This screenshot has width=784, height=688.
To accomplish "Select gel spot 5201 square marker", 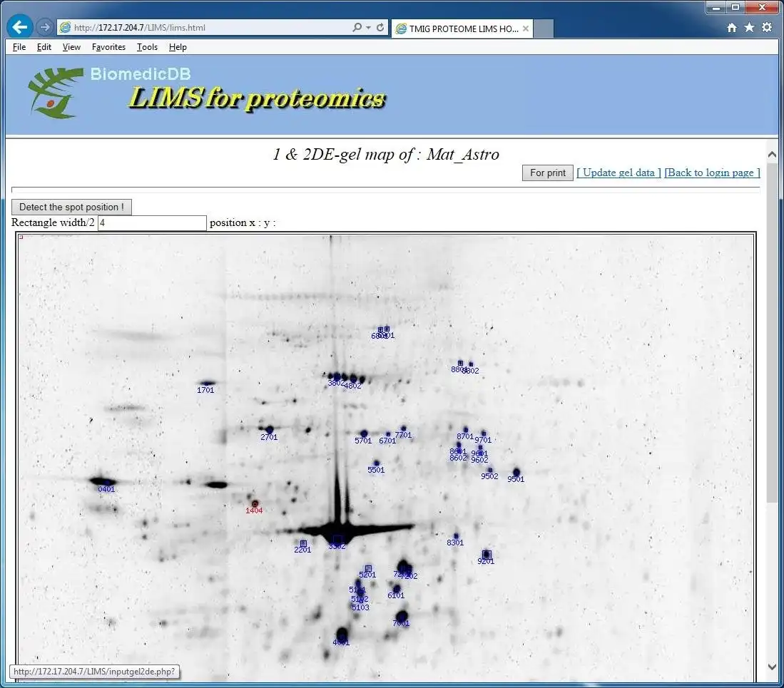I will pyautogui.click(x=368, y=568).
